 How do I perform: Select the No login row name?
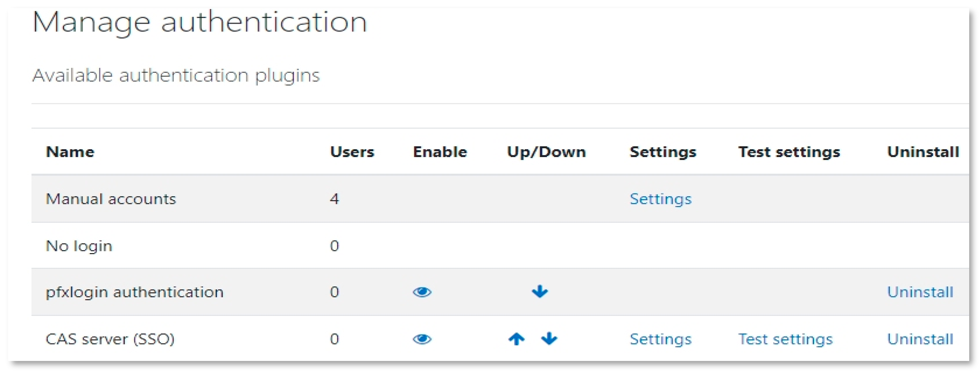pos(79,246)
